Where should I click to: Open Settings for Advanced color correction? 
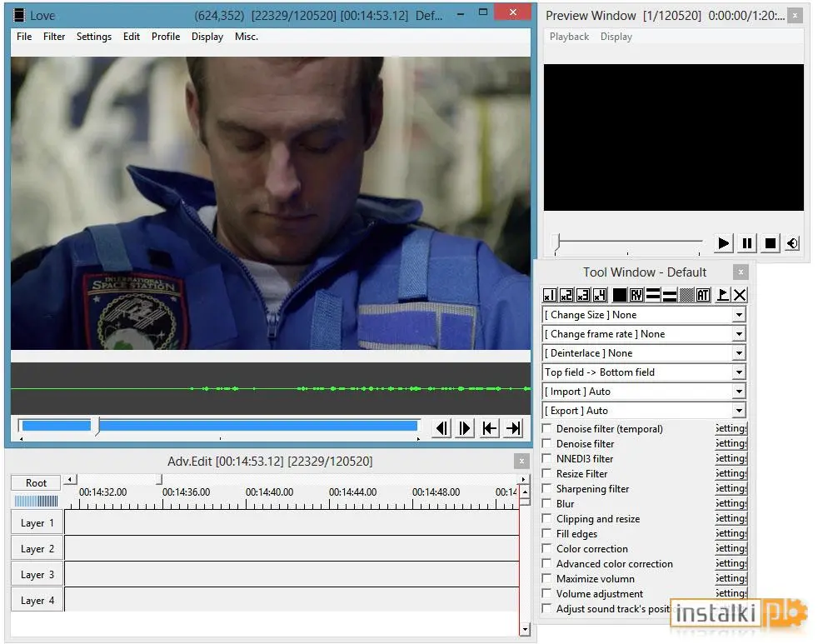pos(731,564)
